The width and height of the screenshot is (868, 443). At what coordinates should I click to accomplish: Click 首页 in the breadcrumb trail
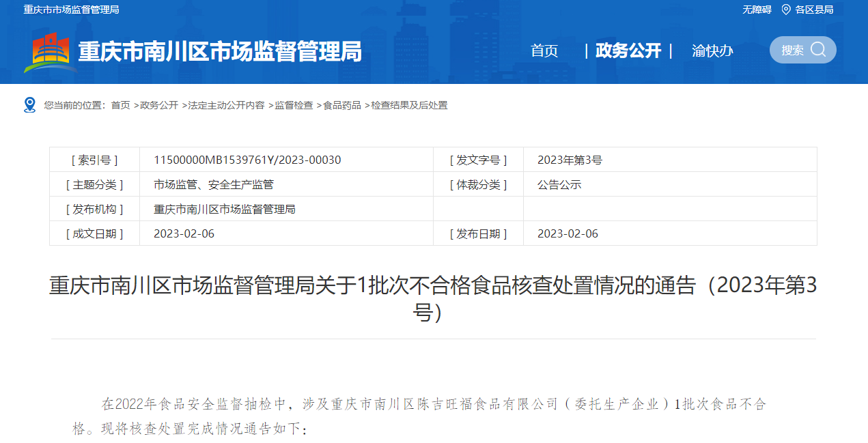[x=121, y=105]
